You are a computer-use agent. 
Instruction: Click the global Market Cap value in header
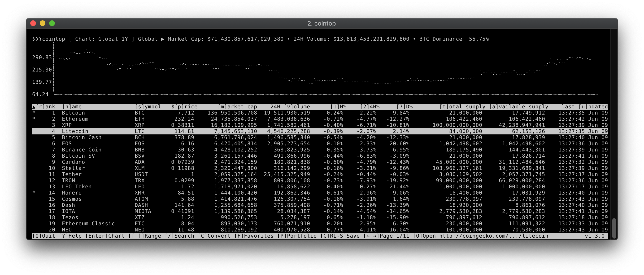click(245, 39)
